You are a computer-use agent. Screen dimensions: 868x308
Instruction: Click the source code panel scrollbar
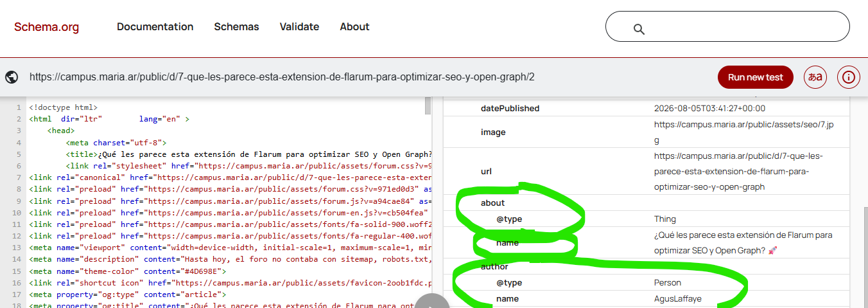pyautogui.click(x=428, y=106)
